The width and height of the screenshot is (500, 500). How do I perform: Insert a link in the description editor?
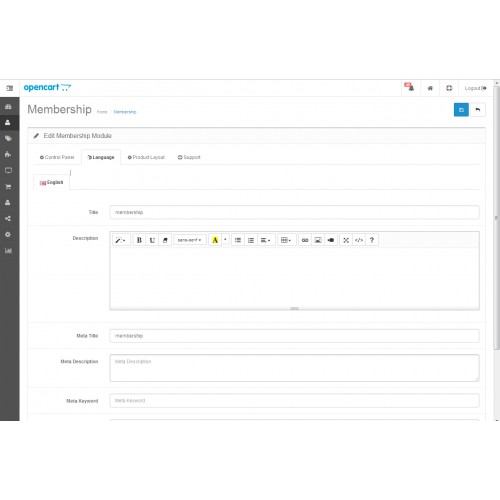(x=305, y=240)
